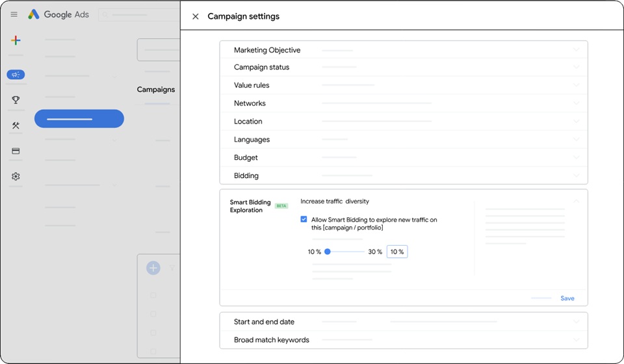Click the Google Ads logo

pos(58,14)
